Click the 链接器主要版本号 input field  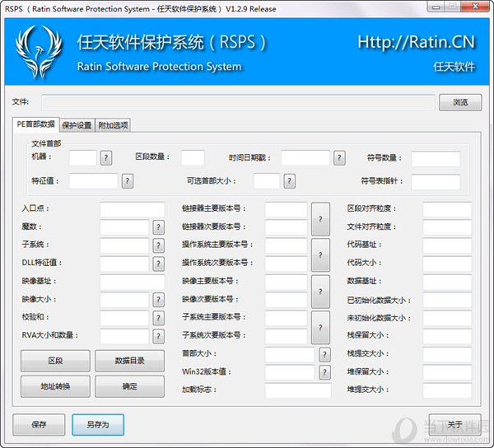click(x=286, y=209)
